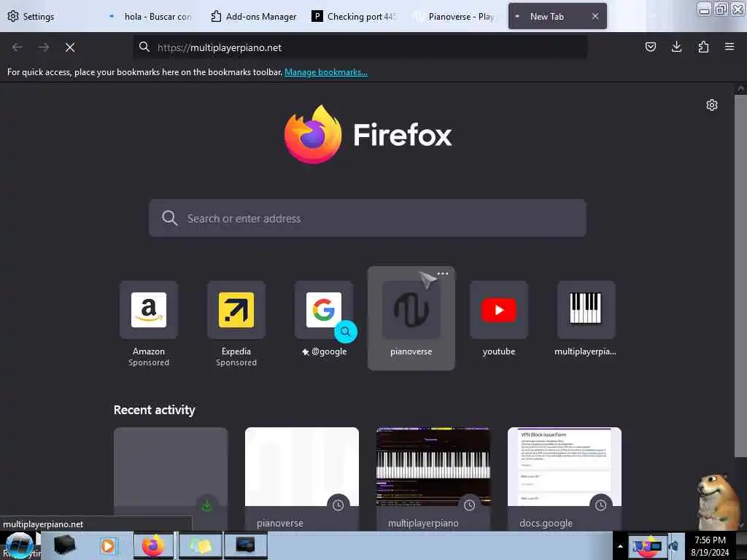The height and width of the screenshot is (560, 747).
Task: Stop loading the page with the X button
Action: pos(70,47)
